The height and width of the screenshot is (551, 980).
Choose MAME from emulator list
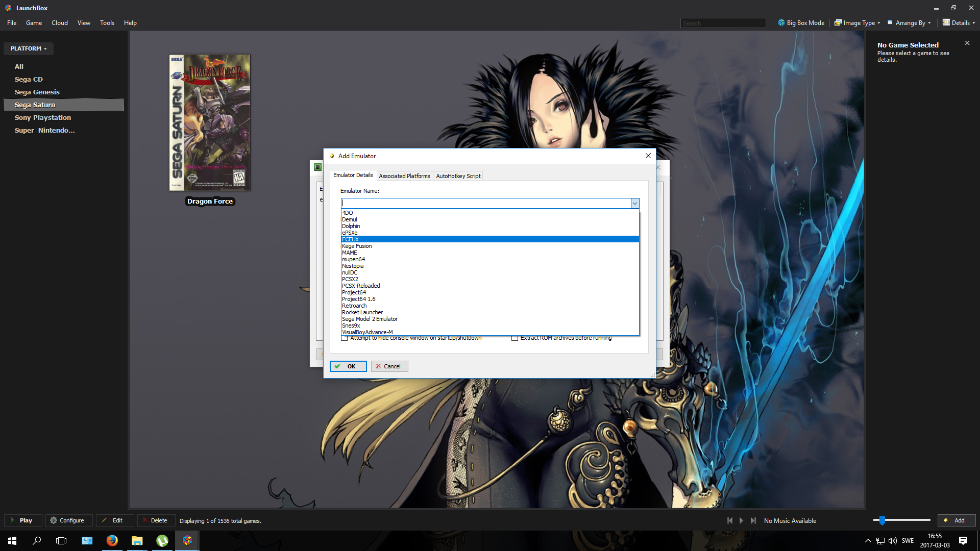point(490,253)
